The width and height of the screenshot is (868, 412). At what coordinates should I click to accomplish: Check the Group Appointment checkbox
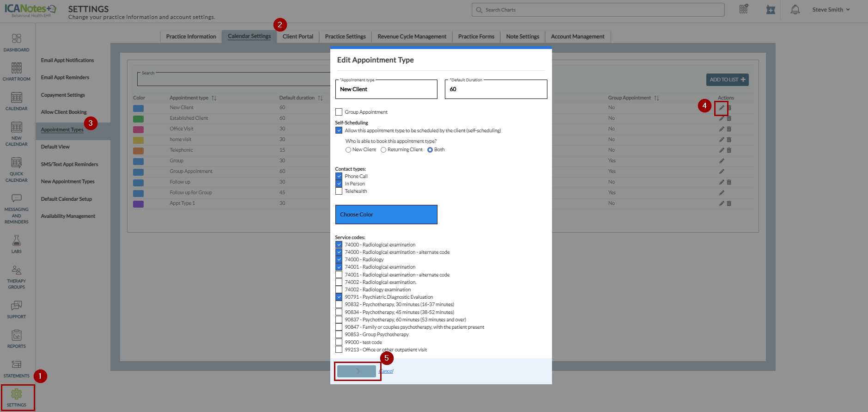[339, 112]
